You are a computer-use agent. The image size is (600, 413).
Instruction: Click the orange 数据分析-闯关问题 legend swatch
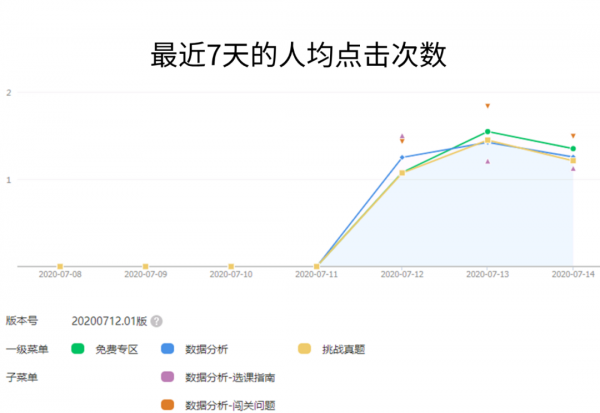pos(168,405)
